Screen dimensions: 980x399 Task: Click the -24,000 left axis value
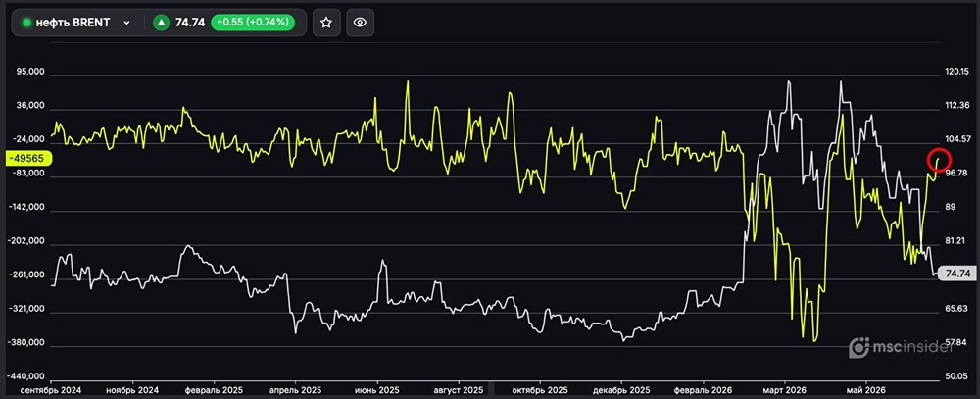click(x=30, y=139)
